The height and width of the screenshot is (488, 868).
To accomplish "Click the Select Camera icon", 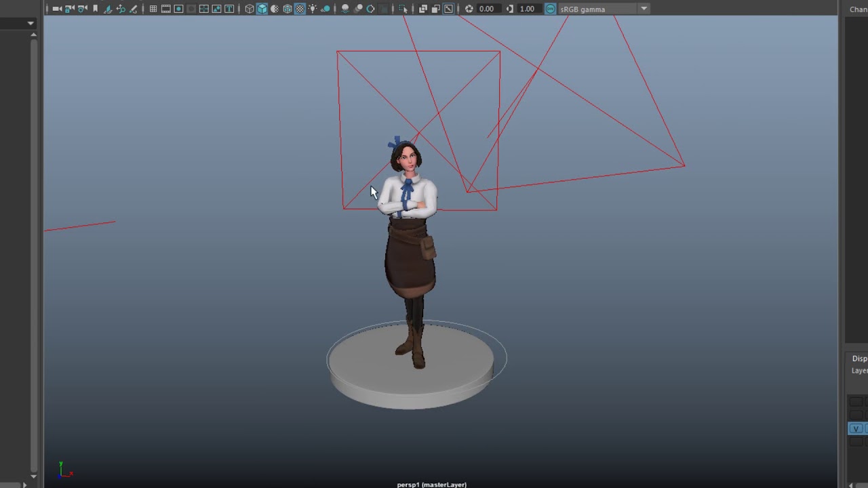I will pos(57,9).
